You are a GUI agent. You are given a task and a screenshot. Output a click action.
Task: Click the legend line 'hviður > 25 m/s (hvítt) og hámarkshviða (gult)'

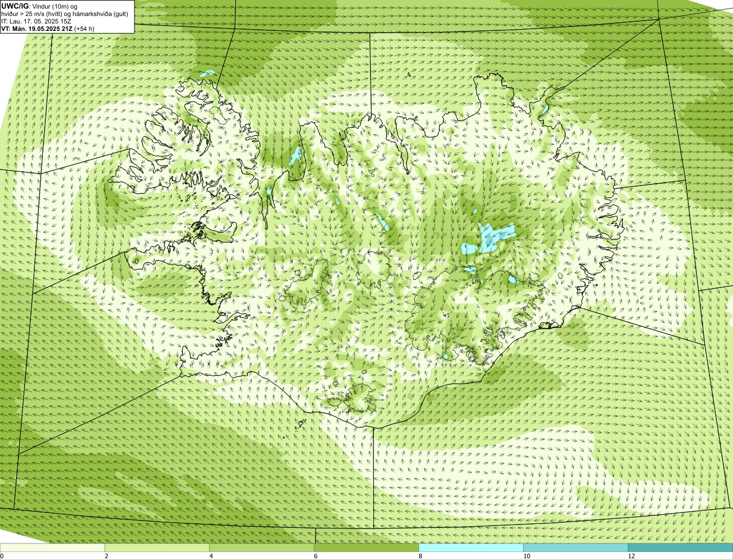coord(65,14)
